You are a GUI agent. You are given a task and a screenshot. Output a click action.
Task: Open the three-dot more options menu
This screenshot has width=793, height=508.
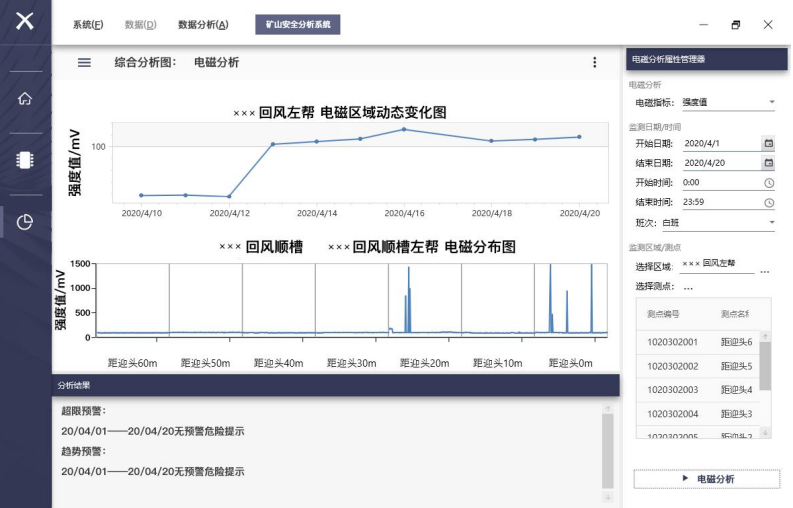click(595, 62)
